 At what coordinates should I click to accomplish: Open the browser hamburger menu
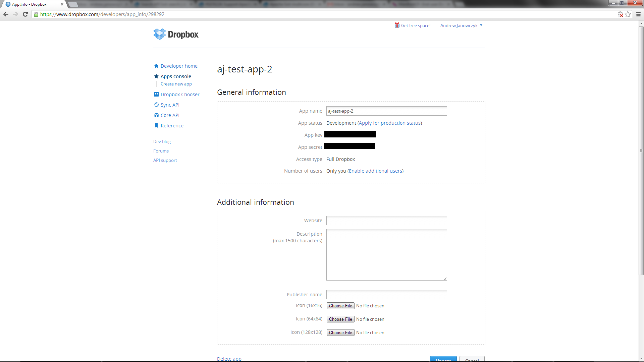(x=638, y=14)
